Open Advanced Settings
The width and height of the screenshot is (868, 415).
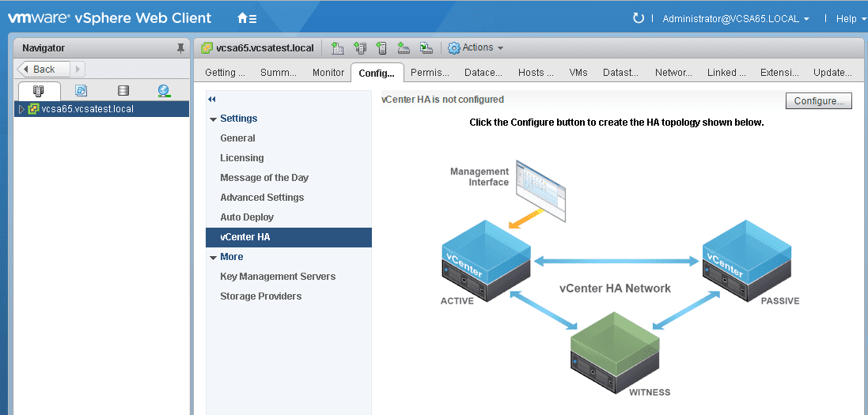tap(289, 198)
